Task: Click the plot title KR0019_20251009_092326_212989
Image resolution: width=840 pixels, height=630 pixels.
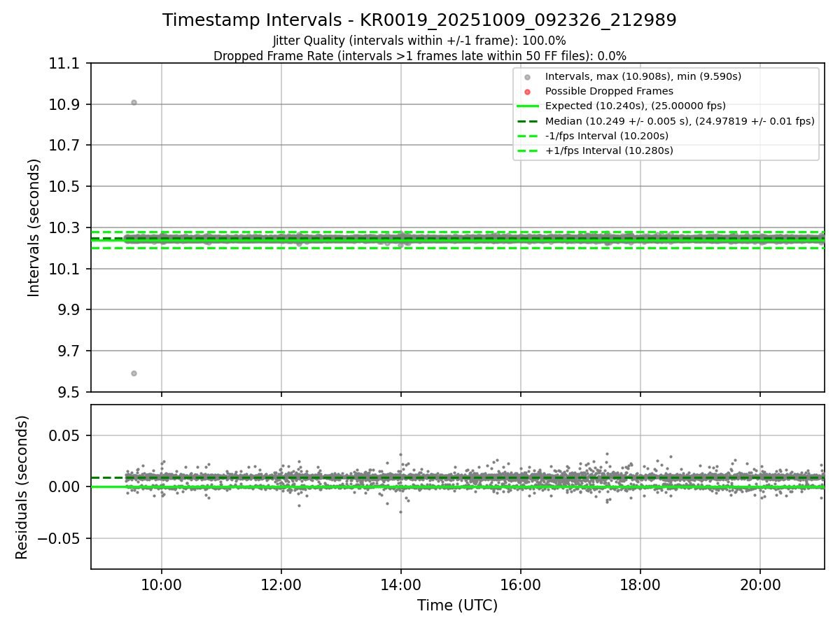Action: [x=419, y=20]
